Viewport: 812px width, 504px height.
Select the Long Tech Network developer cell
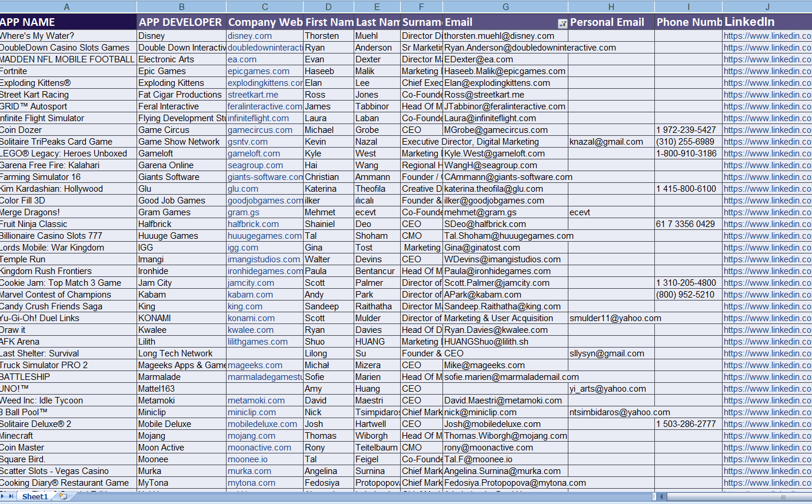(x=181, y=353)
